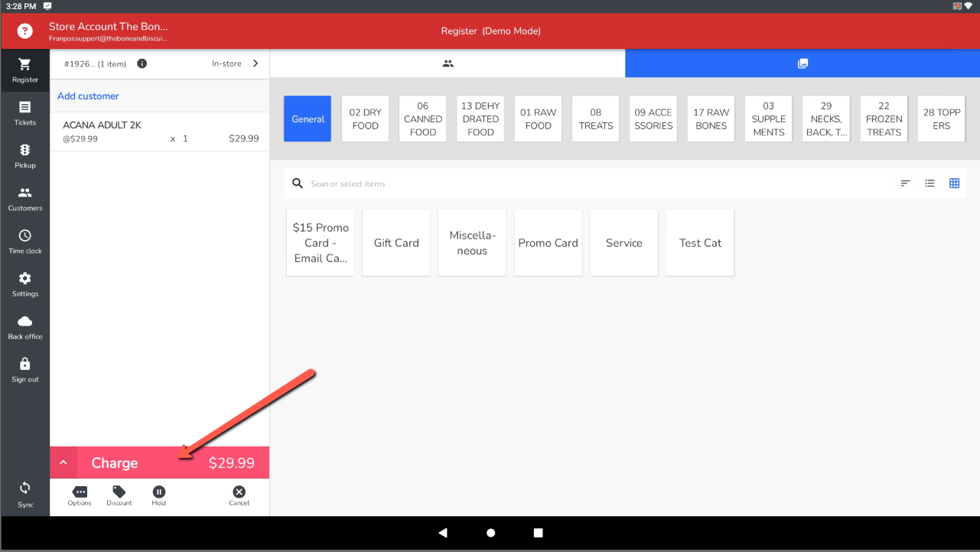
Task: Apply a Discount to the ticket
Action: pos(119,495)
